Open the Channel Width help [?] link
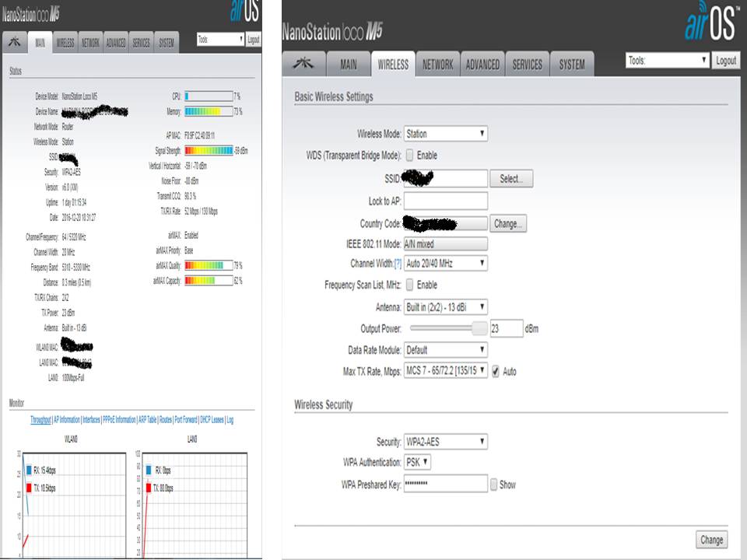 click(398, 264)
